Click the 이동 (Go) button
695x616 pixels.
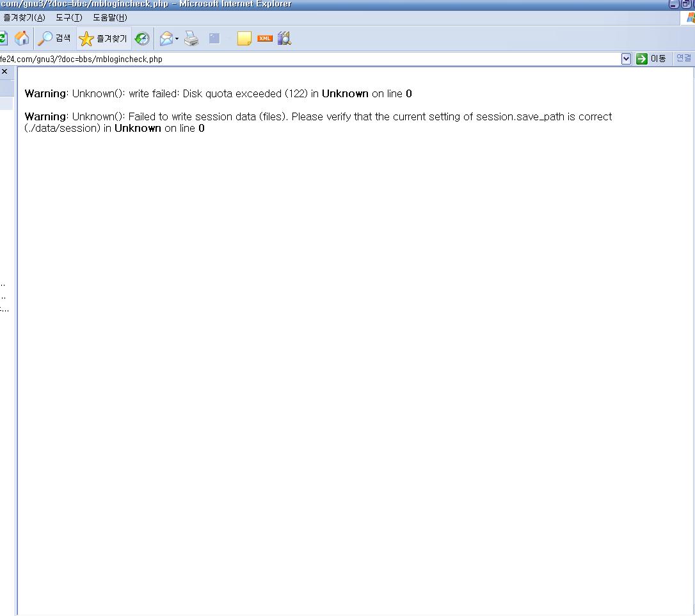pyautogui.click(x=651, y=59)
